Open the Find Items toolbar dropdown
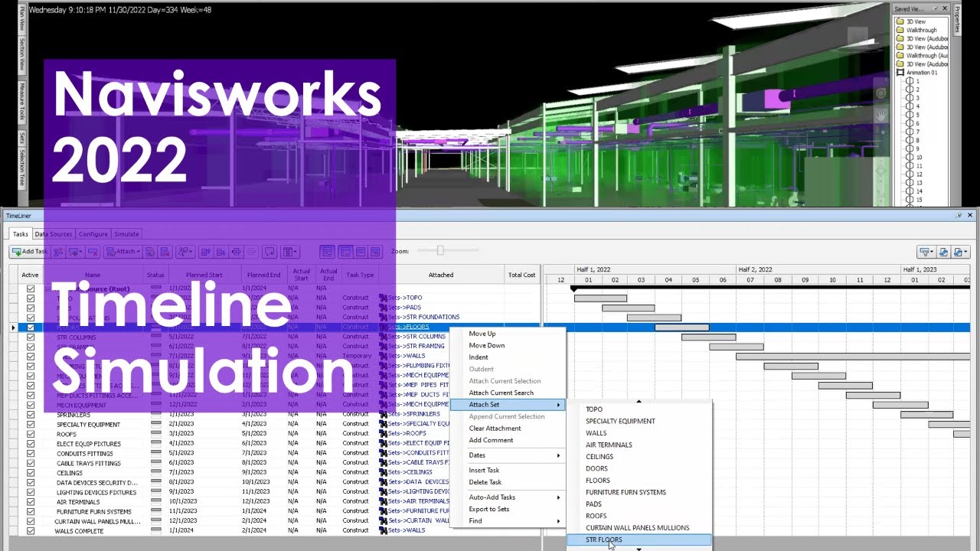This screenshot has width=980, height=551. point(186,252)
